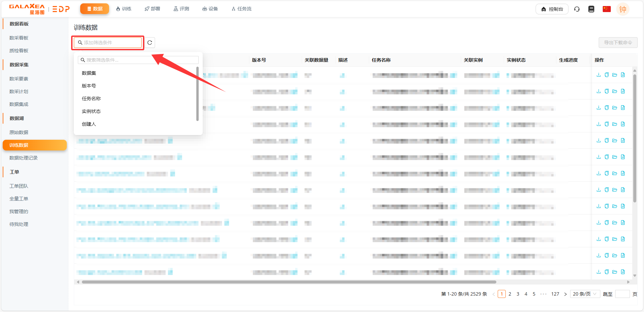This screenshot has height=312, width=644.
Task: Switch to the 训练 top navigation tab
Action: click(123, 9)
